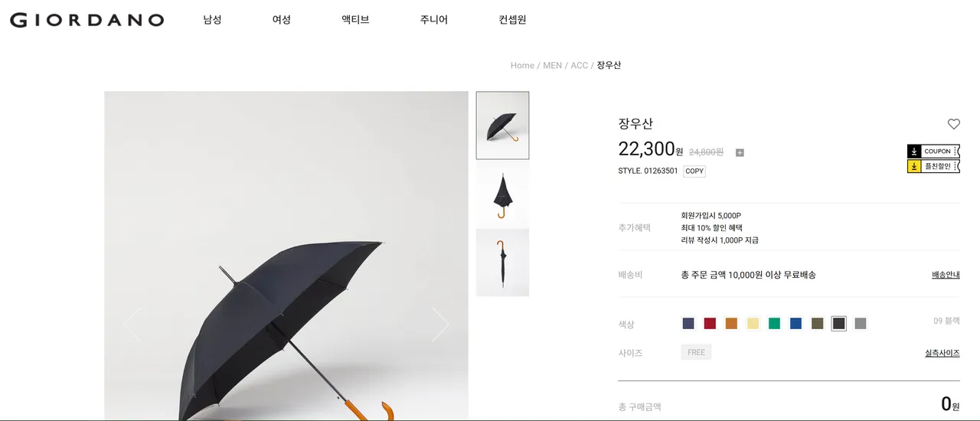
Task: Open the 액티브 menu
Action: [x=355, y=20]
